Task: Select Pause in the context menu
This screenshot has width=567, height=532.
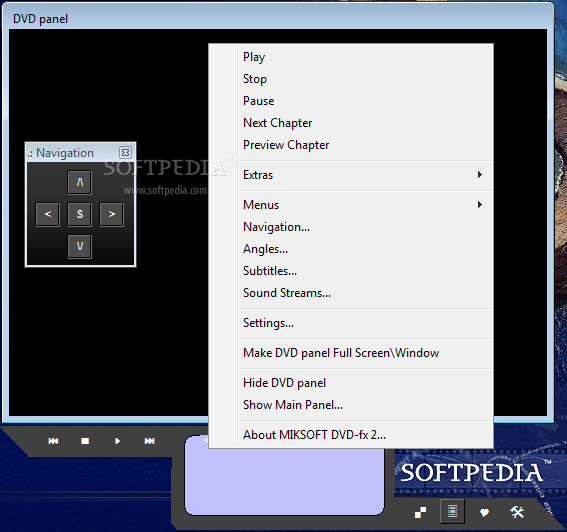Action: (366, 101)
